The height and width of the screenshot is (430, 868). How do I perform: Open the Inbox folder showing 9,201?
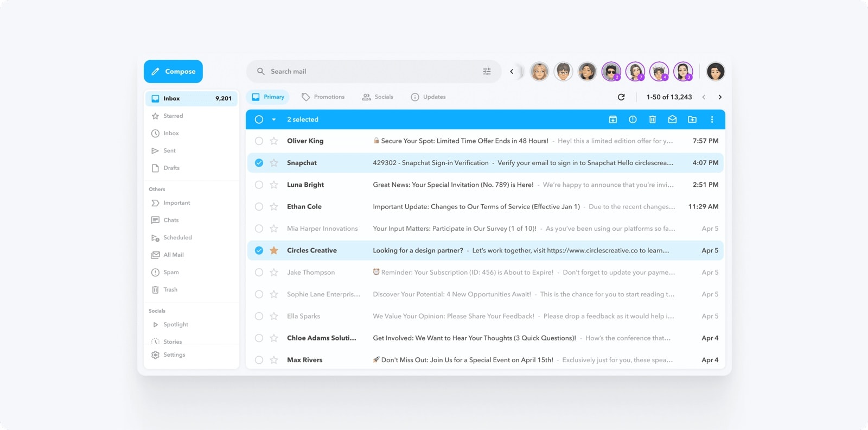[192, 98]
